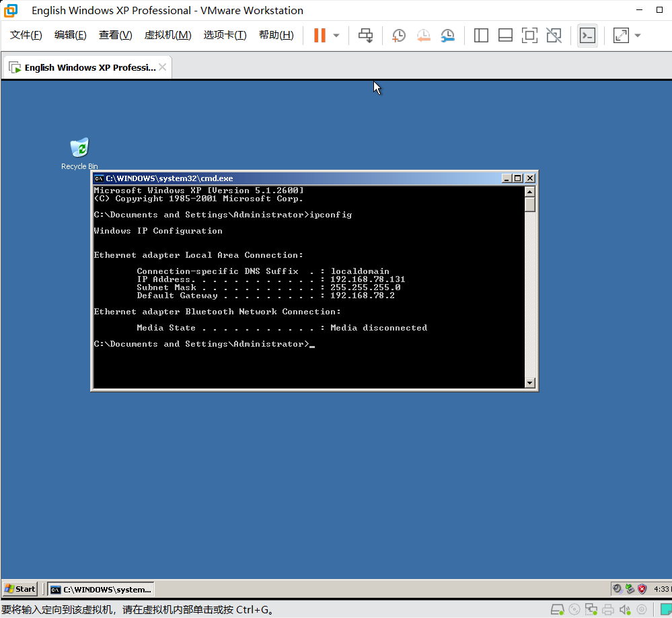Click the XP taskbar clock

(x=662, y=589)
